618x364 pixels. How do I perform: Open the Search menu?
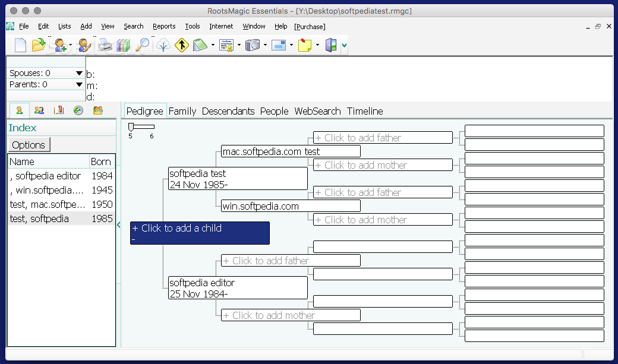point(134,26)
